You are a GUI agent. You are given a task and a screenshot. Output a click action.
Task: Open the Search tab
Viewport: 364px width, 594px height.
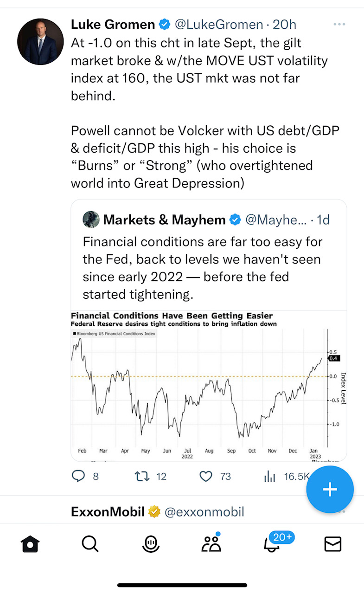click(90, 544)
